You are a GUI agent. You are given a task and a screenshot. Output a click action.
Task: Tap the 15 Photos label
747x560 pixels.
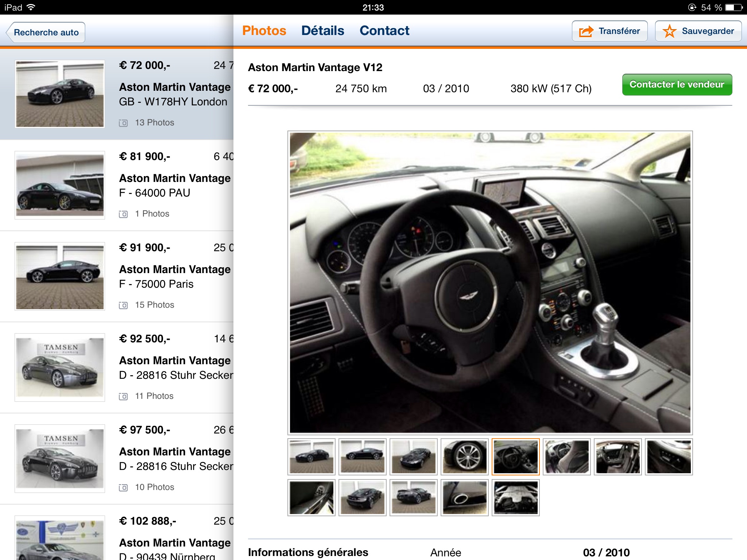(155, 305)
